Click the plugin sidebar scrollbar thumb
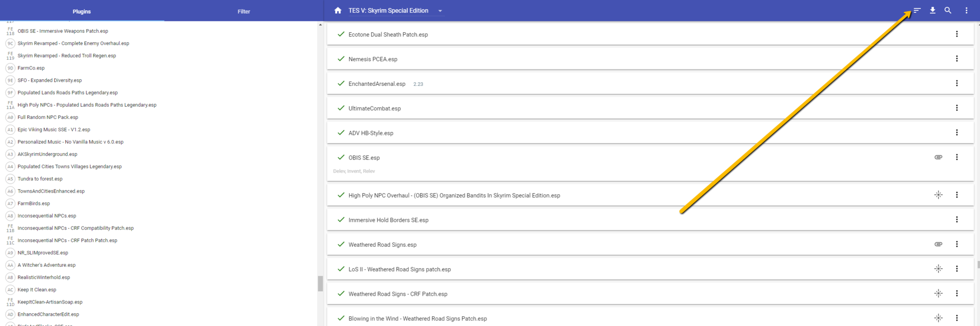 point(320,284)
